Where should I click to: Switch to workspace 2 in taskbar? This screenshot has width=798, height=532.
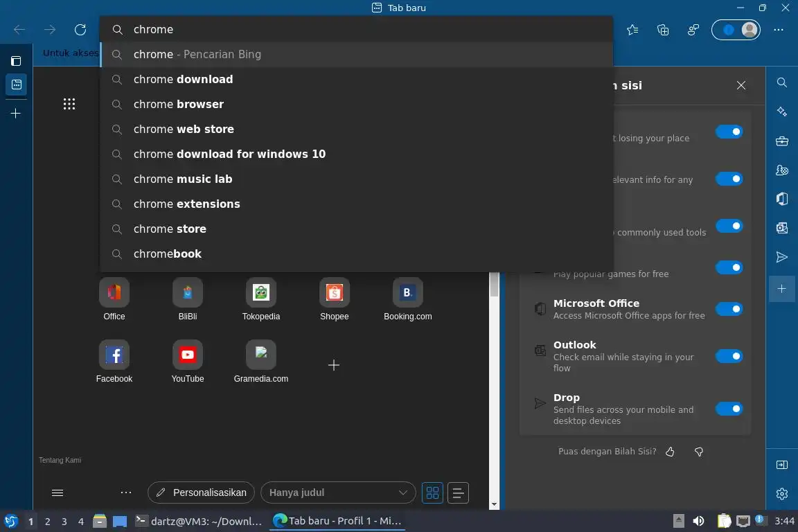tap(47, 522)
